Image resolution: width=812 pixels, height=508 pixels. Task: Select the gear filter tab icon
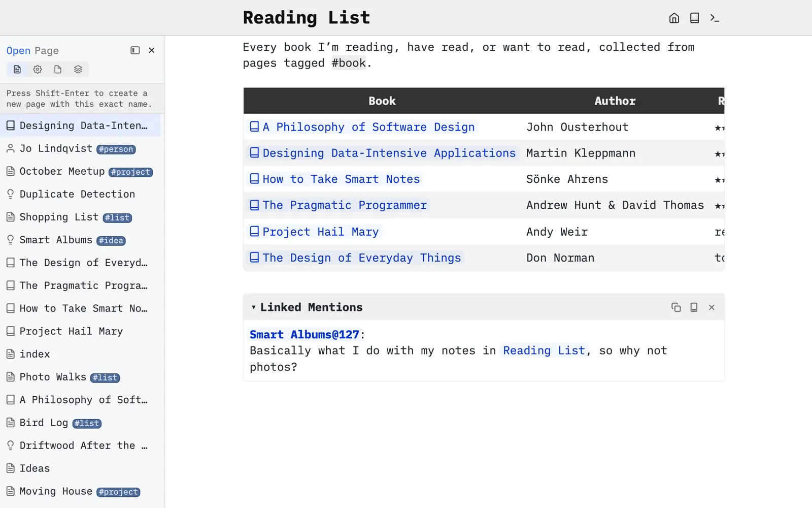pos(38,70)
